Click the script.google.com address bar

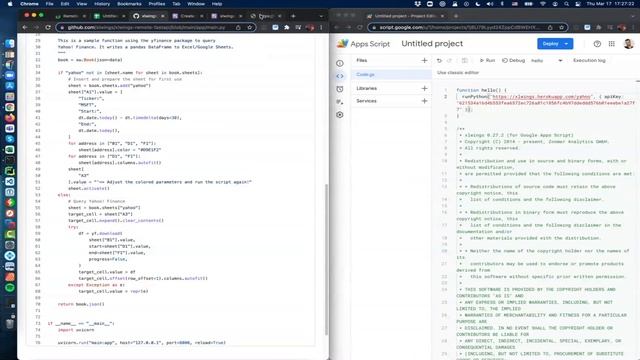point(467,27)
